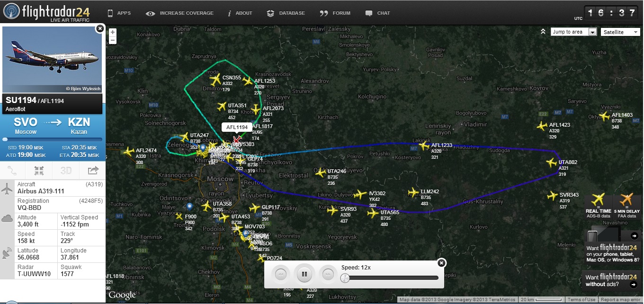Close the playback control panel
Viewport: 644px width, 304px height.
(x=441, y=263)
